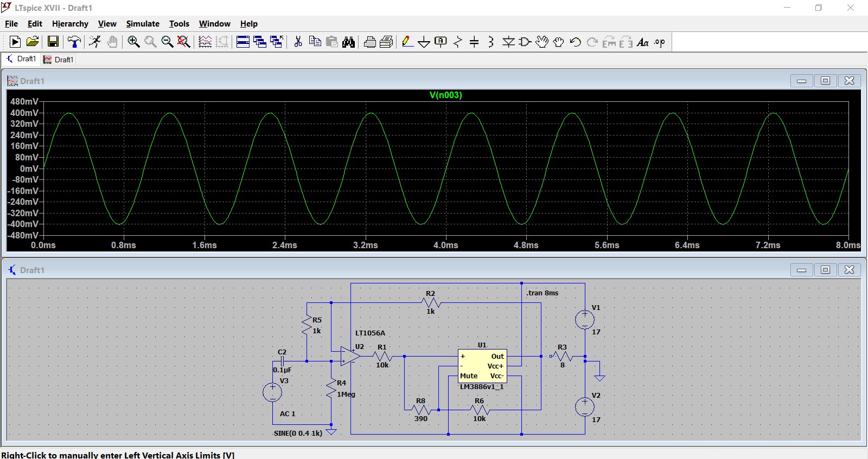Click the LT1056A op-amp label
This screenshot has width=868, height=459.
[370, 333]
